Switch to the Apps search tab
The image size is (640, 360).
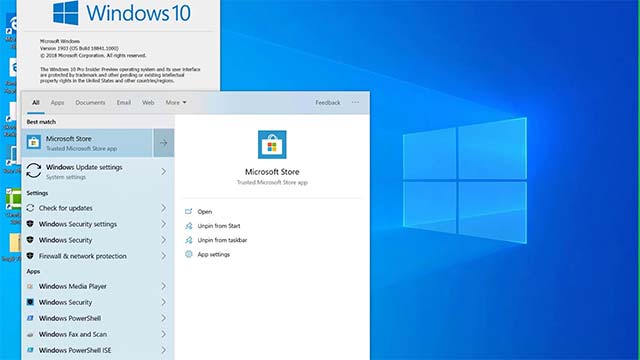57,102
